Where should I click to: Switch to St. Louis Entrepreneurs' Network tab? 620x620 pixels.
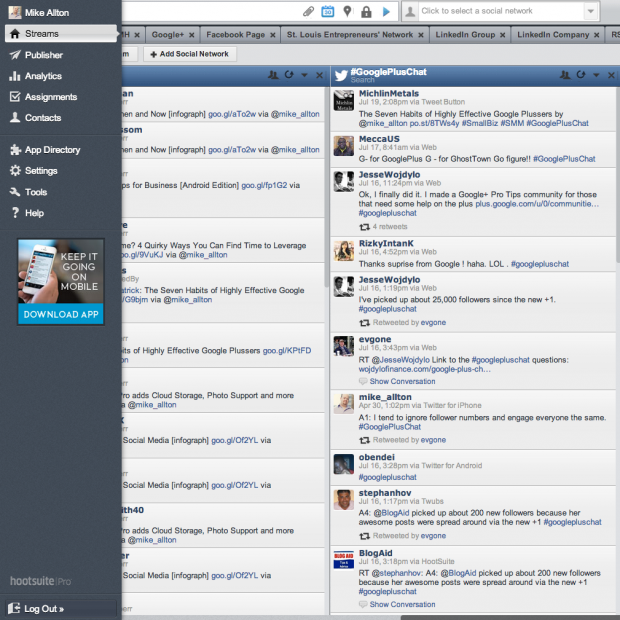[x=350, y=35]
